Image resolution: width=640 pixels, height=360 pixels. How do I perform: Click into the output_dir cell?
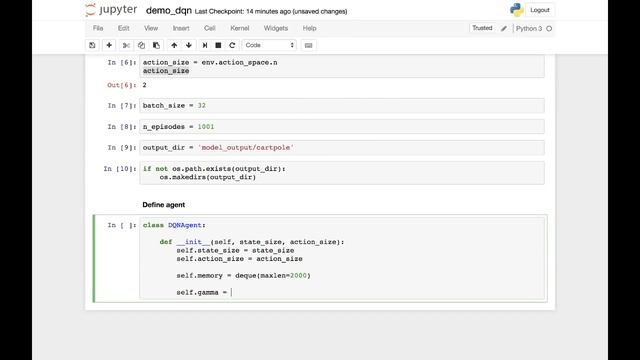(342, 148)
